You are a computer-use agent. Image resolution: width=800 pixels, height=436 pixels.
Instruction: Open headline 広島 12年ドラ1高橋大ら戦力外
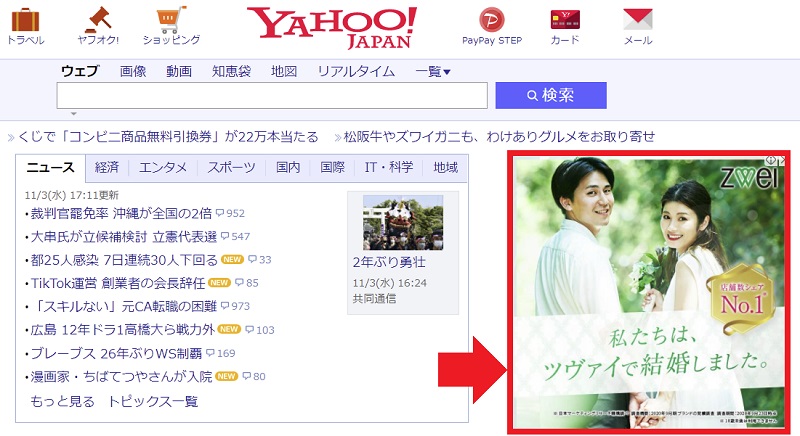point(122,330)
